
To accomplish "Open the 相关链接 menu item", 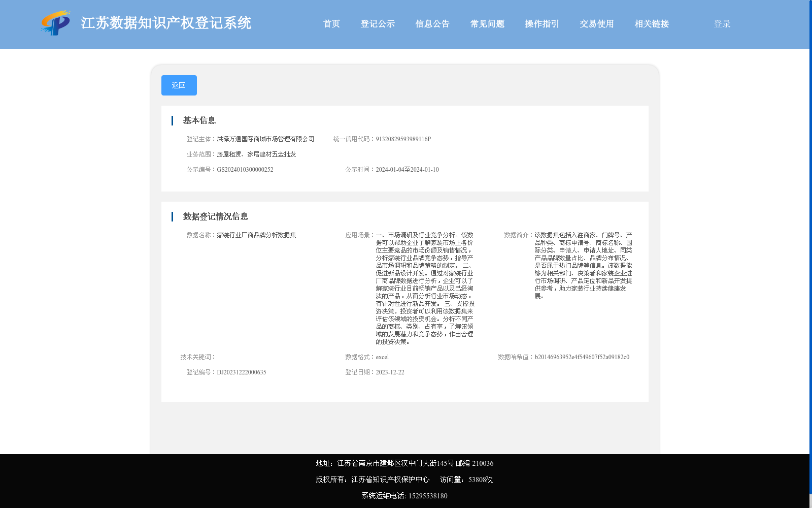I will 652,24.
